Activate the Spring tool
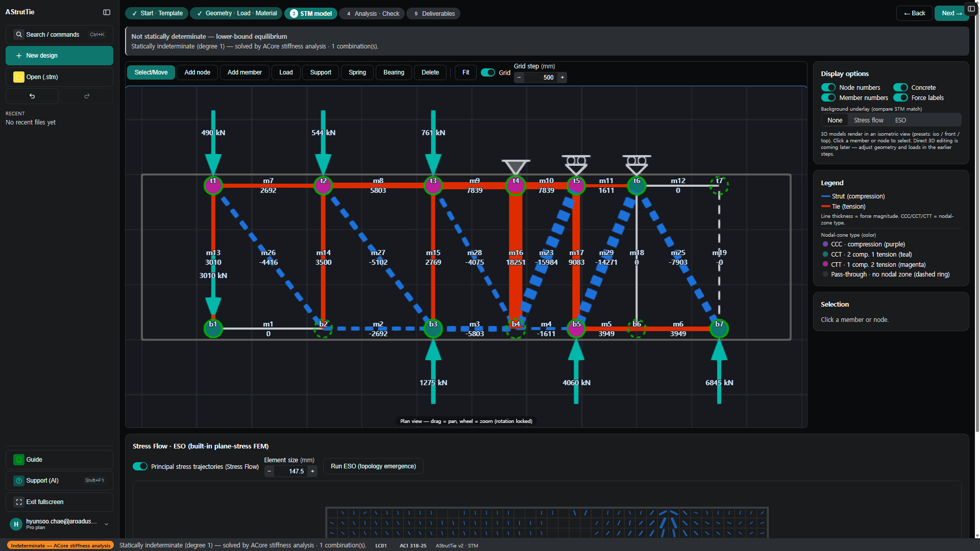The width and height of the screenshot is (980, 551). click(x=357, y=72)
